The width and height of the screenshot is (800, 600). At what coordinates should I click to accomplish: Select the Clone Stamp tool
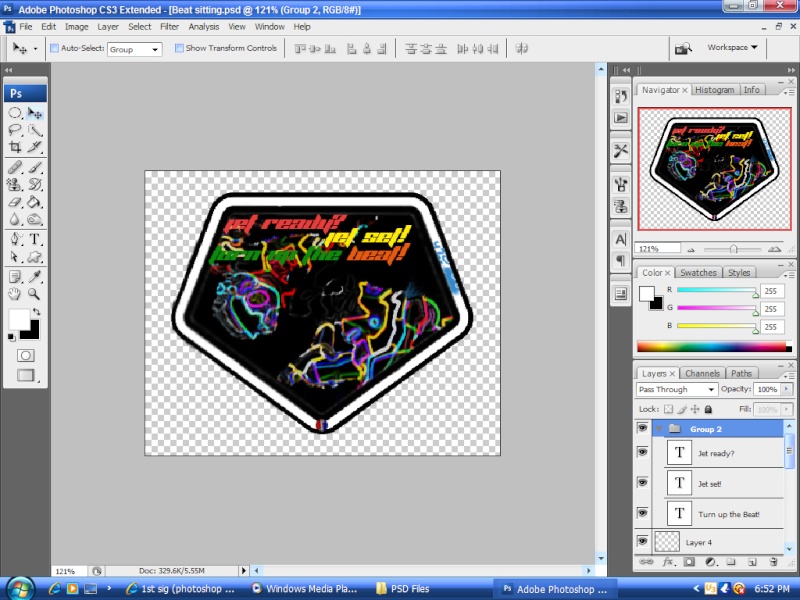tap(15, 184)
